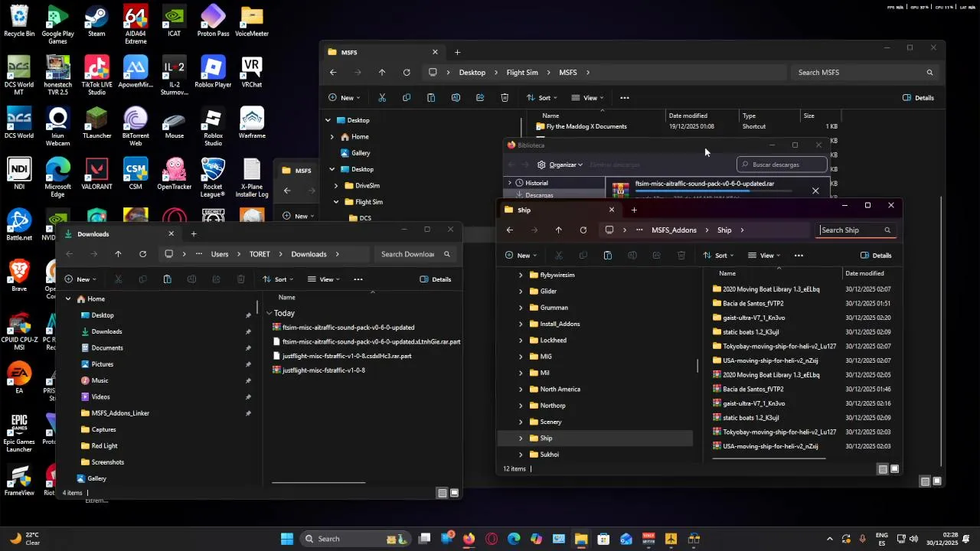
Task: Click MSFS_Addons breadcrumb in Ship window
Action: pos(674,230)
